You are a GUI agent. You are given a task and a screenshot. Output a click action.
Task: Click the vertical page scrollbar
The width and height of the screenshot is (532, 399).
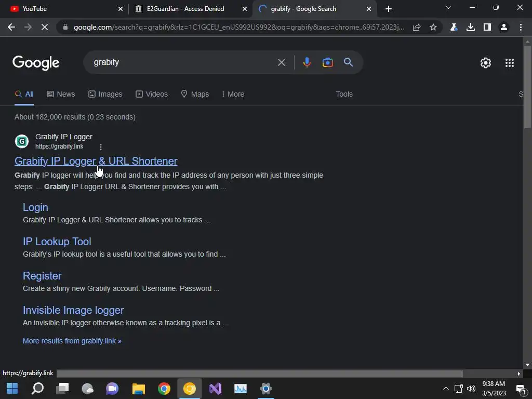[x=527, y=87]
